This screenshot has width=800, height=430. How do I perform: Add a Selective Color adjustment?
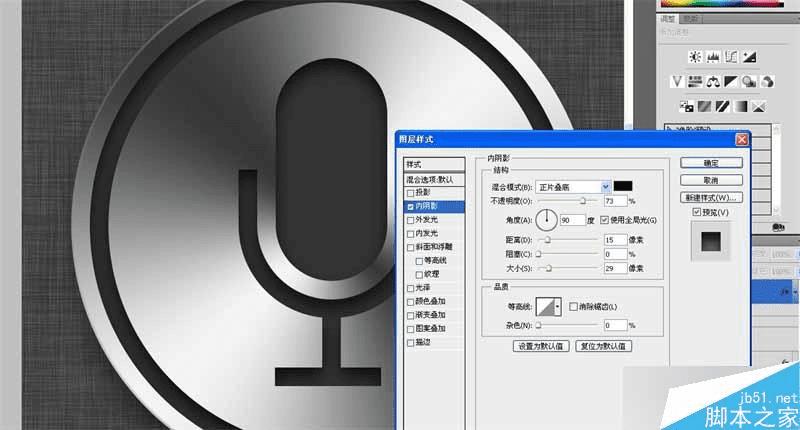pyautogui.click(x=759, y=107)
